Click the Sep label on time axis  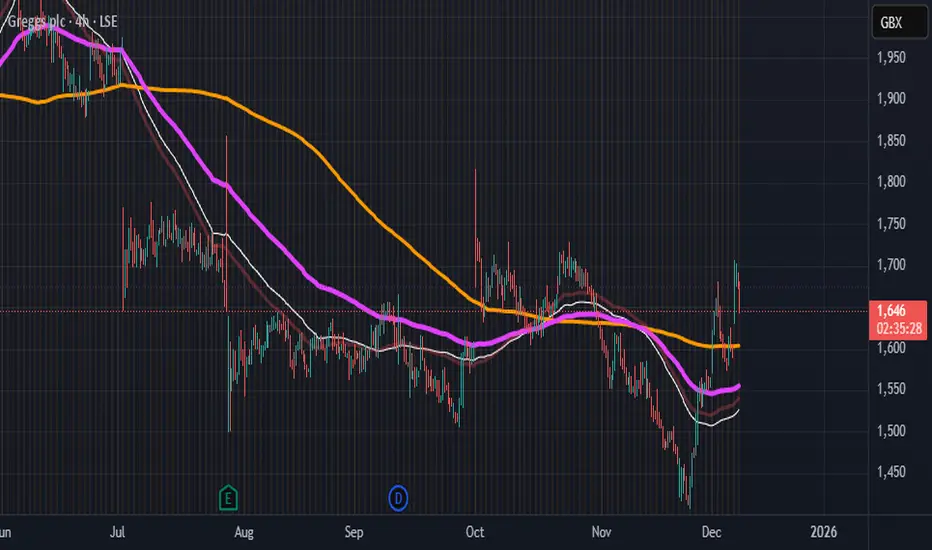(x=354, y=532)
